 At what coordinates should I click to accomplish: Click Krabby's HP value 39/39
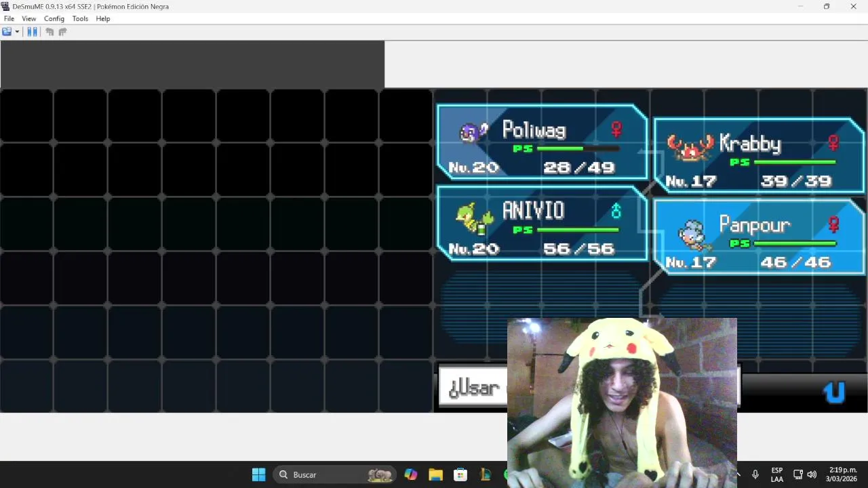click(795, 181)
